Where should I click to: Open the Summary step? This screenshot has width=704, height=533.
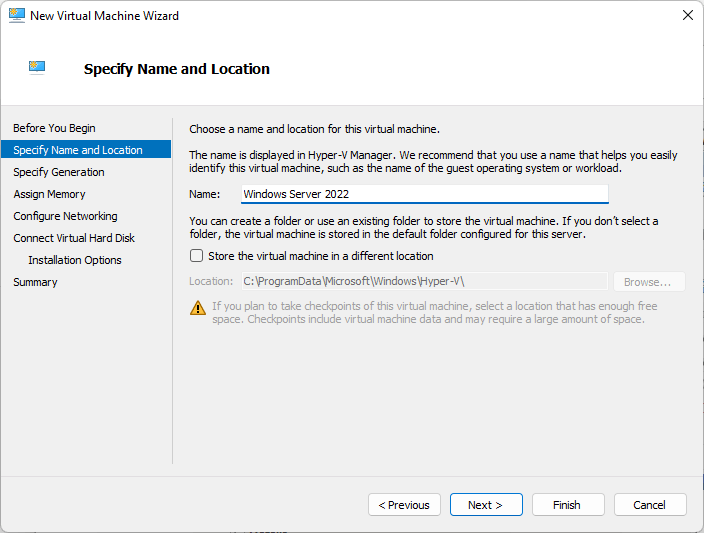(x=35, y=282)
